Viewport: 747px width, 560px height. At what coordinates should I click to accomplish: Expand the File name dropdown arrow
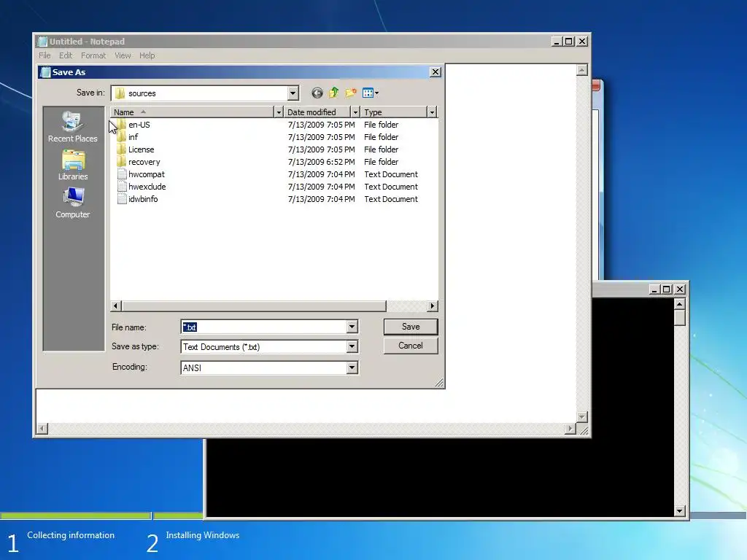[x=352, y=327]
